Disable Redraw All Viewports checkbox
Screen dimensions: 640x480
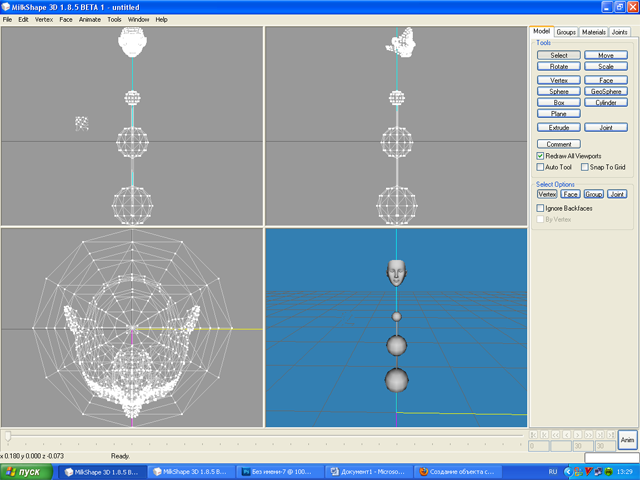541,156
